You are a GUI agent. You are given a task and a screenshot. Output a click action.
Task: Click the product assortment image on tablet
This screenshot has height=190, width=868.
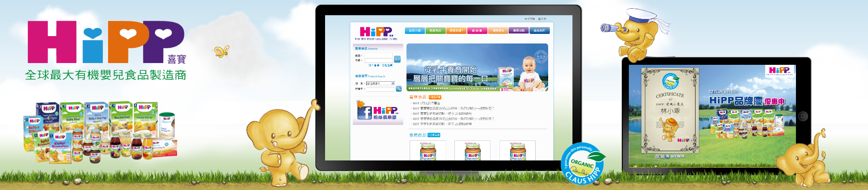pos(747,124)
